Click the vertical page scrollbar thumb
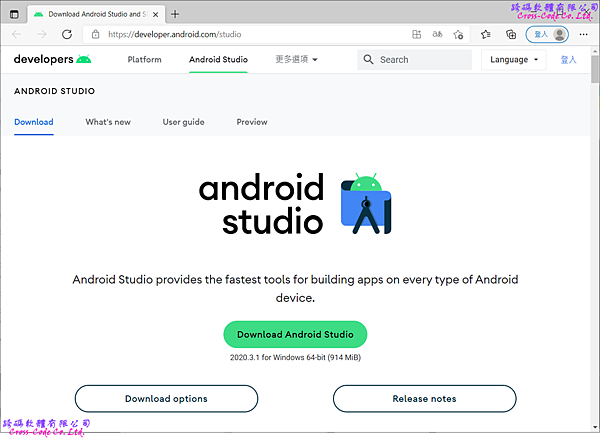This screenshot has height=439, width=600. click(x=595, y=69)
